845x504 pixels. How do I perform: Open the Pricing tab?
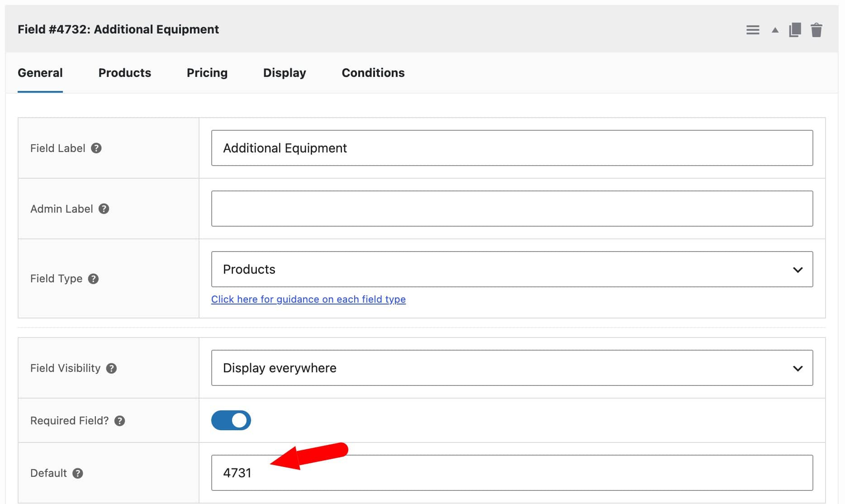[x=207, y=73]
